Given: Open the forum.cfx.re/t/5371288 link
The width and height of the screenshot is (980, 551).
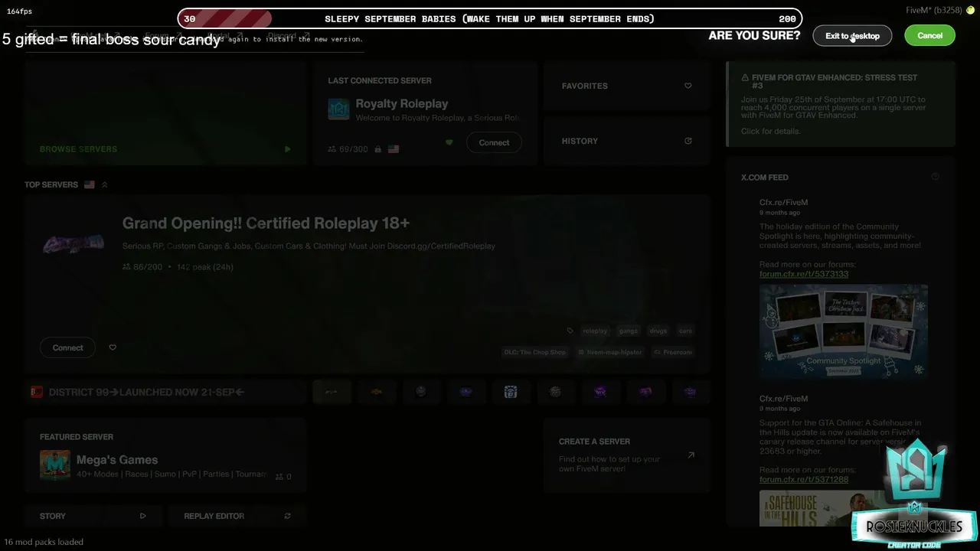Looking at the screenshot, I should point(804,479).
